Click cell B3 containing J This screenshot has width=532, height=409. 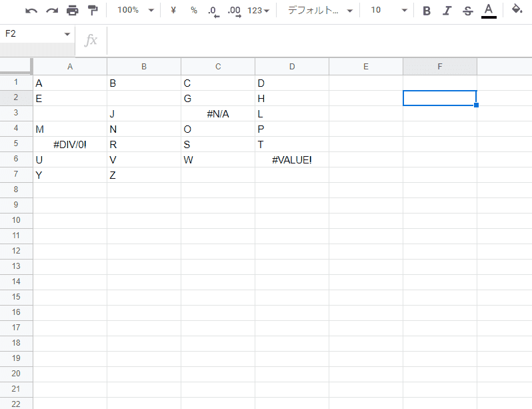[x=144, y=113]
